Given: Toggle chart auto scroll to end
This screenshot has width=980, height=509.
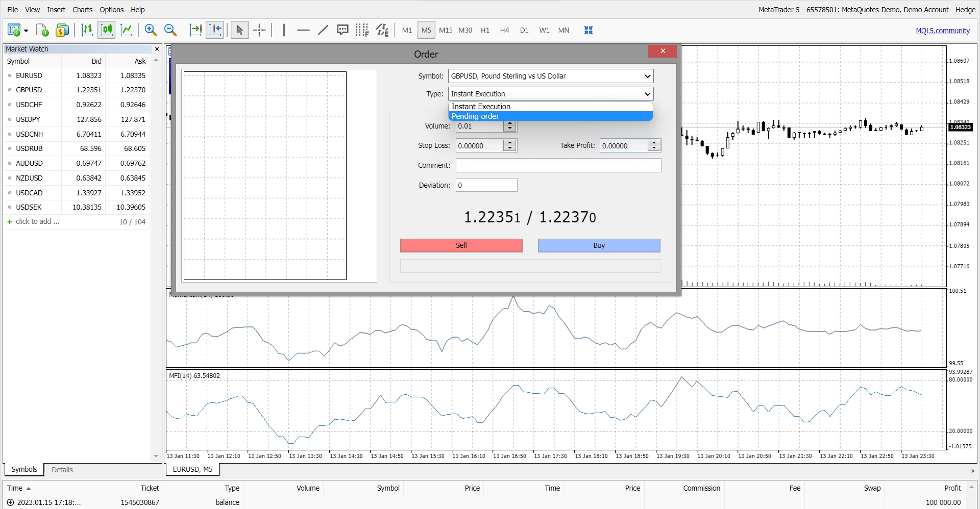Looking at the screenshot, I should [x=195, y=30].
